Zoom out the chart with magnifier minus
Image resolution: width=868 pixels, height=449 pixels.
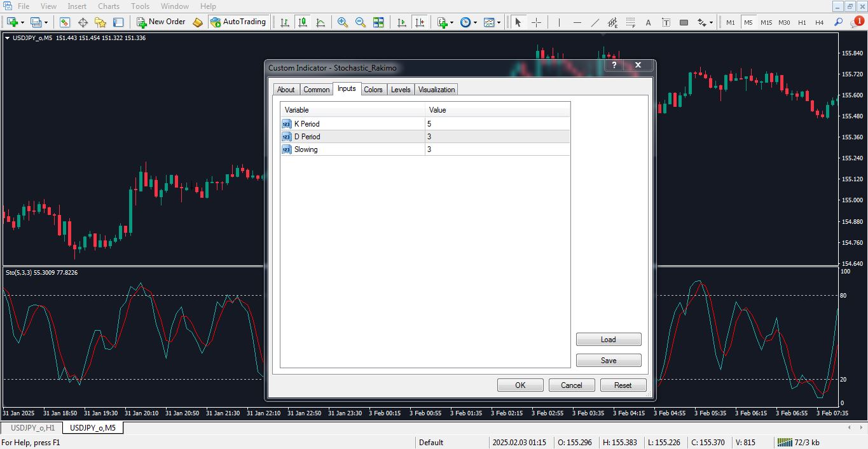point(361,22)
